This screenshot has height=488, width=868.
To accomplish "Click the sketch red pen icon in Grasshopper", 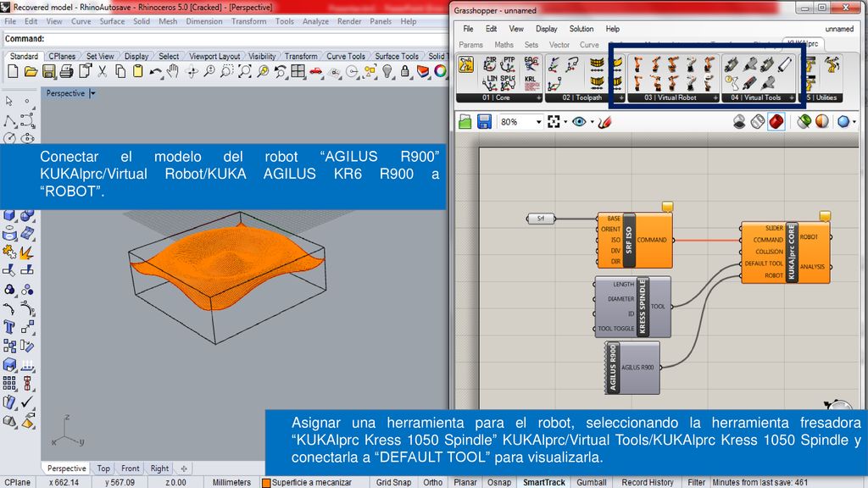I will tap(605, 122).
